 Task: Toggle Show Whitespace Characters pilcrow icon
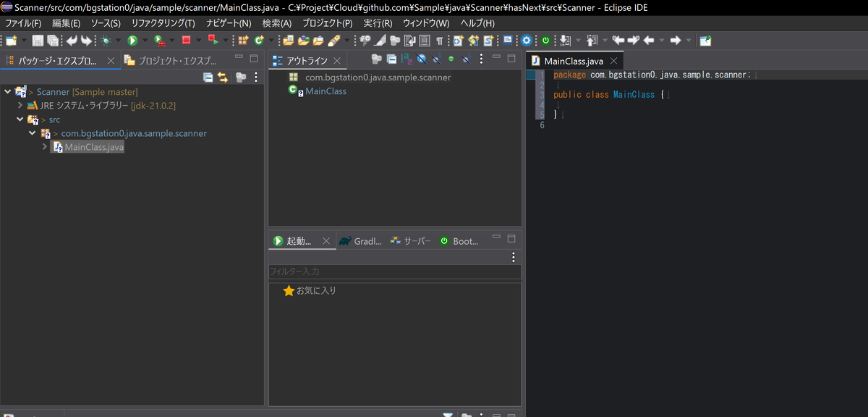point(440,41)
